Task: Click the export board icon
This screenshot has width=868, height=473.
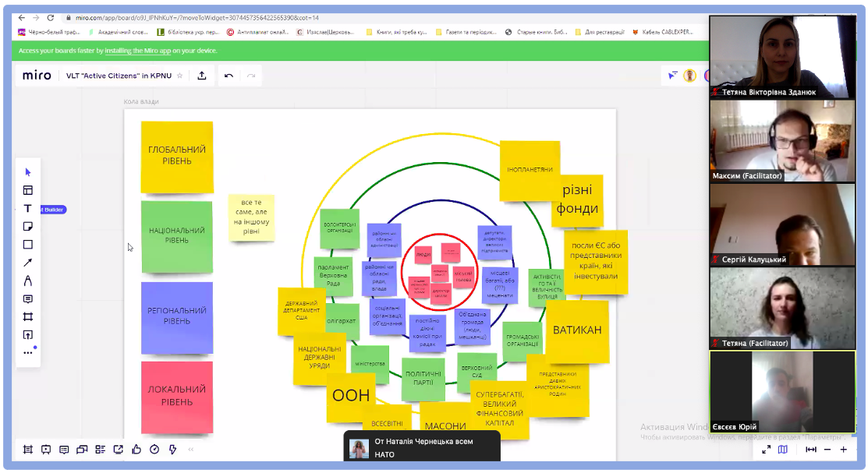Action: (202, 76)
